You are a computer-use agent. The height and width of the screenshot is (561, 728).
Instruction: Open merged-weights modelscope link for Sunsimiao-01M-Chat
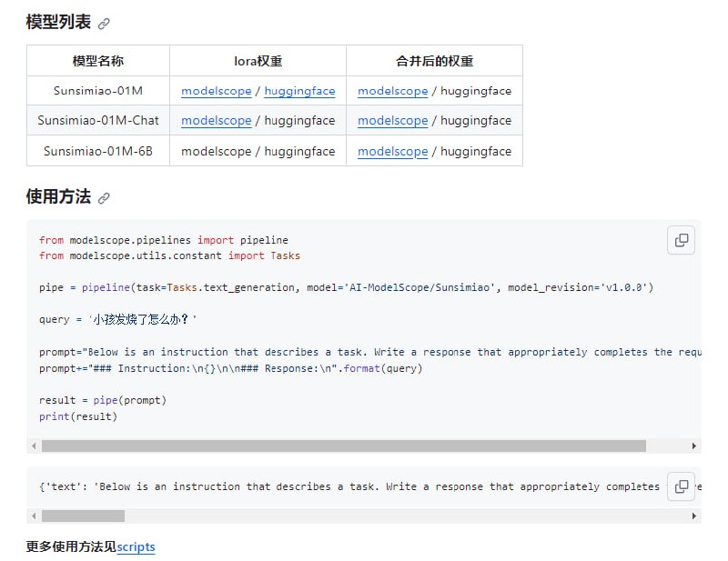point(392,121)
